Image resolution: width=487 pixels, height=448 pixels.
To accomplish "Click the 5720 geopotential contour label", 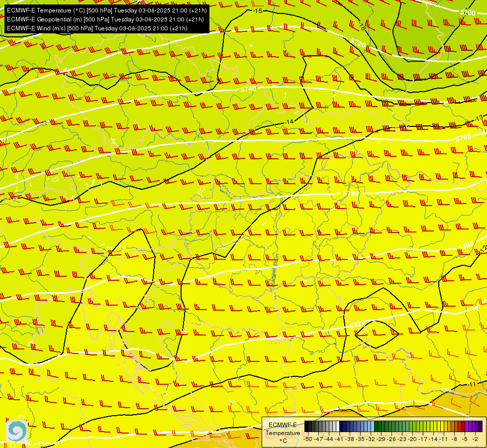I will tap(358, 43).
